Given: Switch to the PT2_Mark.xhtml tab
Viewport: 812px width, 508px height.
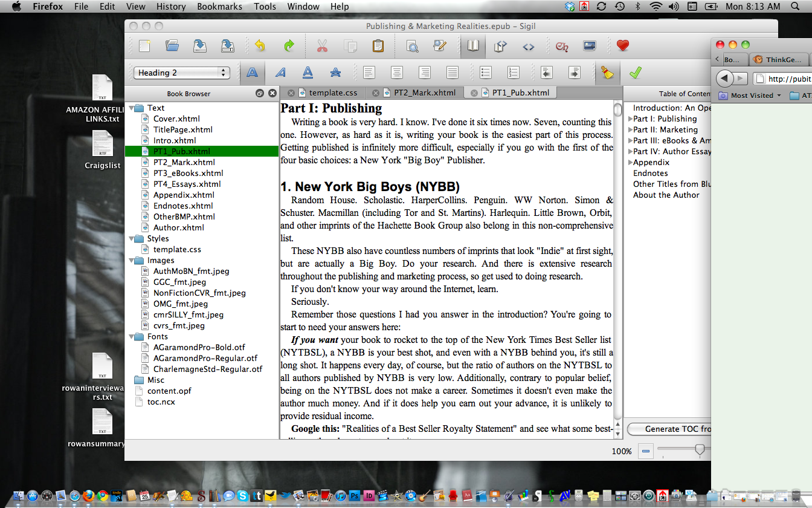Looking at the screenshot, I should point(414,93).
